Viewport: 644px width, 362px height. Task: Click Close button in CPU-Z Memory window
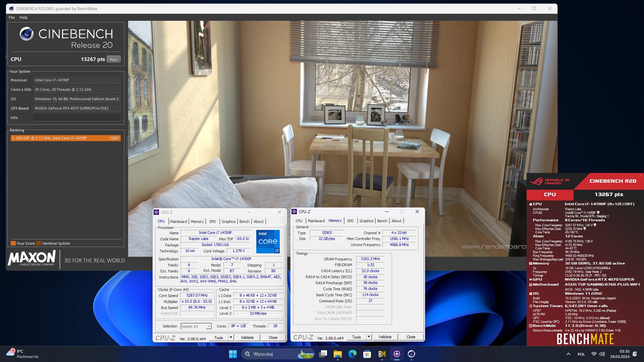(x=411, y=337)
